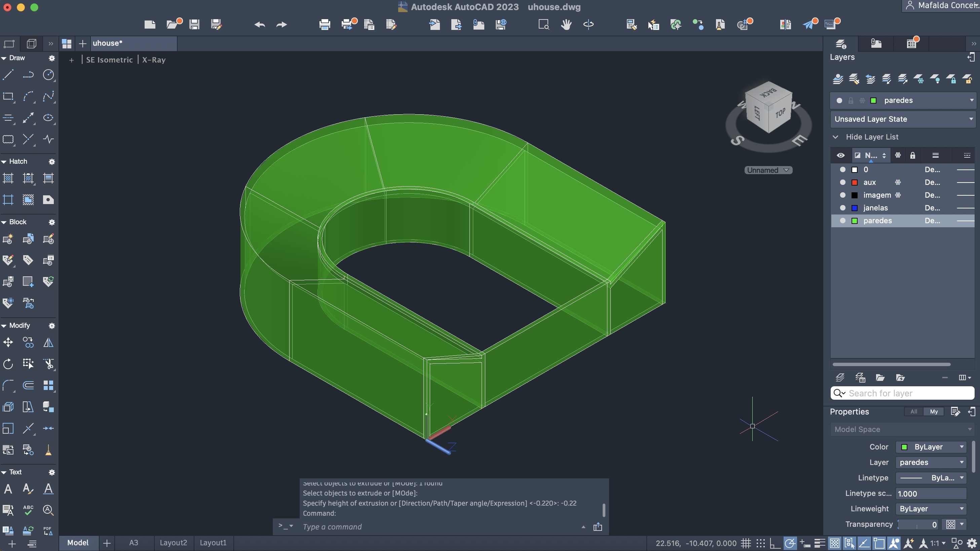Select the Rotate tool
The image size is (980, 551).
tap(8, 364)
